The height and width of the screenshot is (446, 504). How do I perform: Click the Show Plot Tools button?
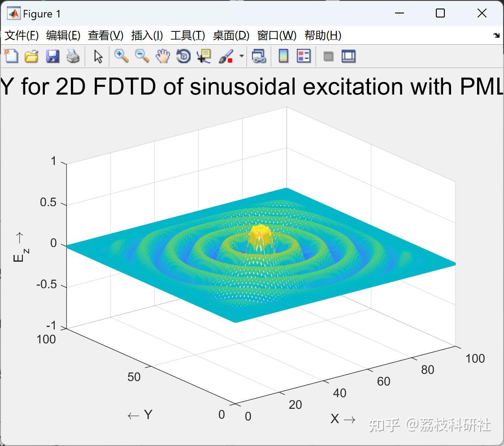348,56
